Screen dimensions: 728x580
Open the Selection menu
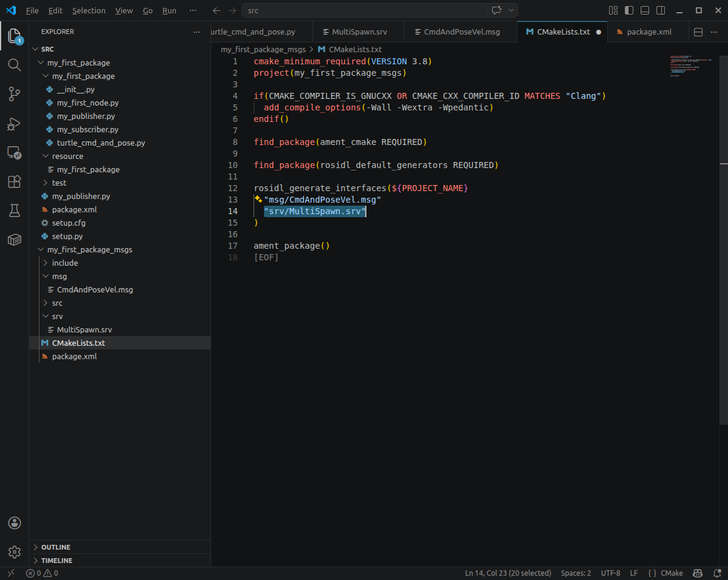tap(89, 10)
